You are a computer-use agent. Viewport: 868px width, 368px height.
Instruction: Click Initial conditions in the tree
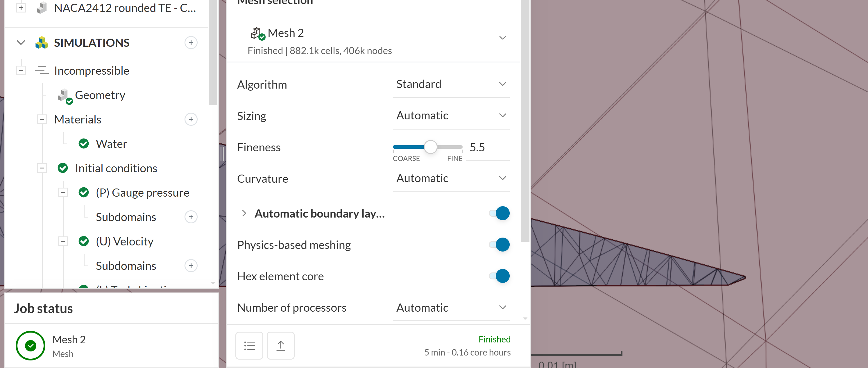click(116, 168)
